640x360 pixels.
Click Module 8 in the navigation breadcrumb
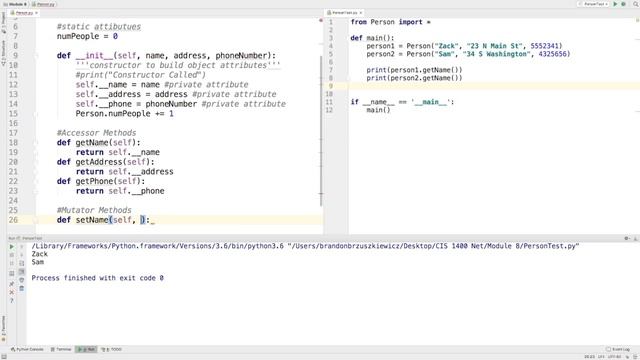point(15,4)
